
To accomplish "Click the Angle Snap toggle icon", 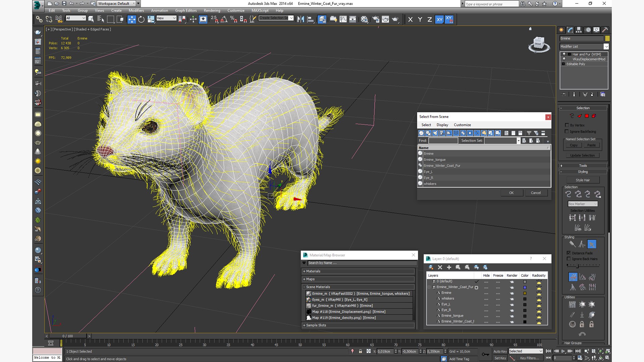I will 224,19.
